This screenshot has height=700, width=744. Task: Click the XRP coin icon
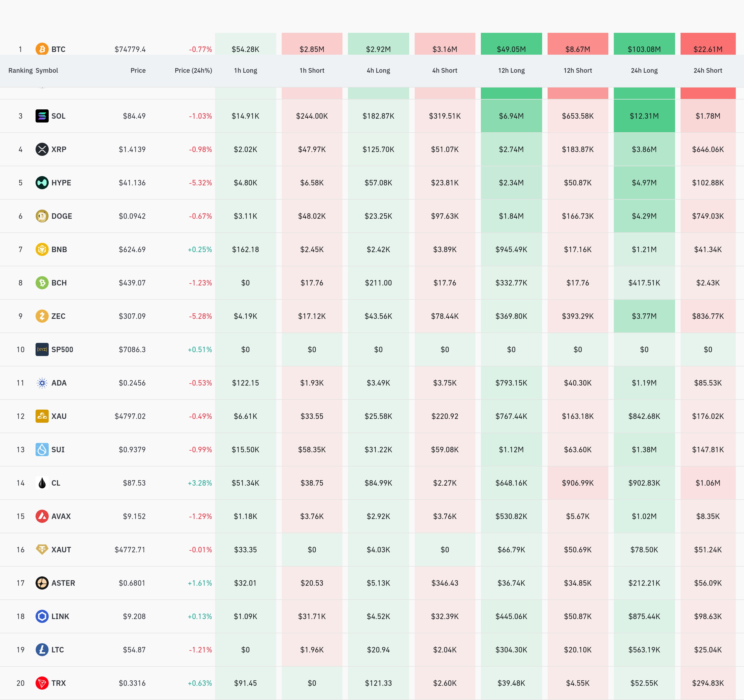click(42, 149)
